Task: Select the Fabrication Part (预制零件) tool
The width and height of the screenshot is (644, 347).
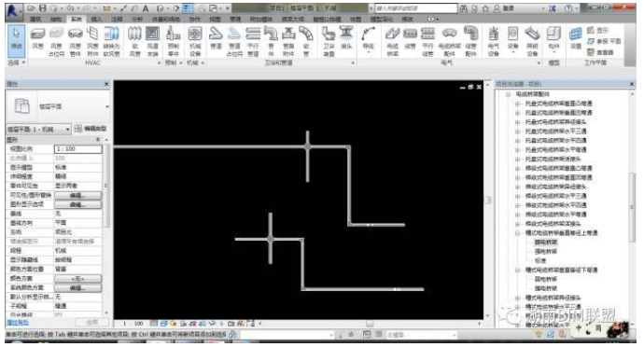Action: click(x=174, y=41)
